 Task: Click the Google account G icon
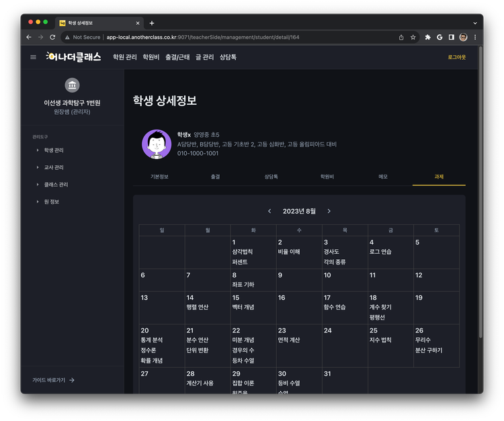click(x=439, y=37)
